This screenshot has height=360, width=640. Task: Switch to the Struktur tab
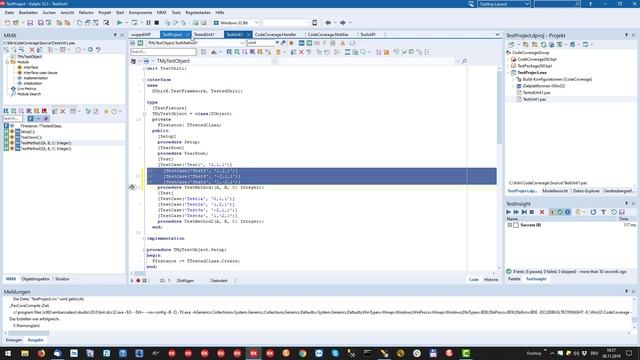point(62,279)
